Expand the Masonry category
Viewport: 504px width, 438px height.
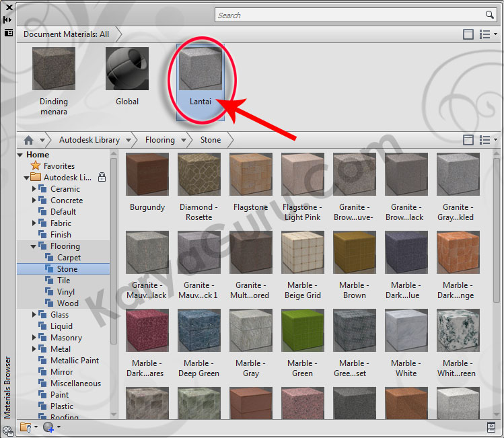[x=34, y=338]
